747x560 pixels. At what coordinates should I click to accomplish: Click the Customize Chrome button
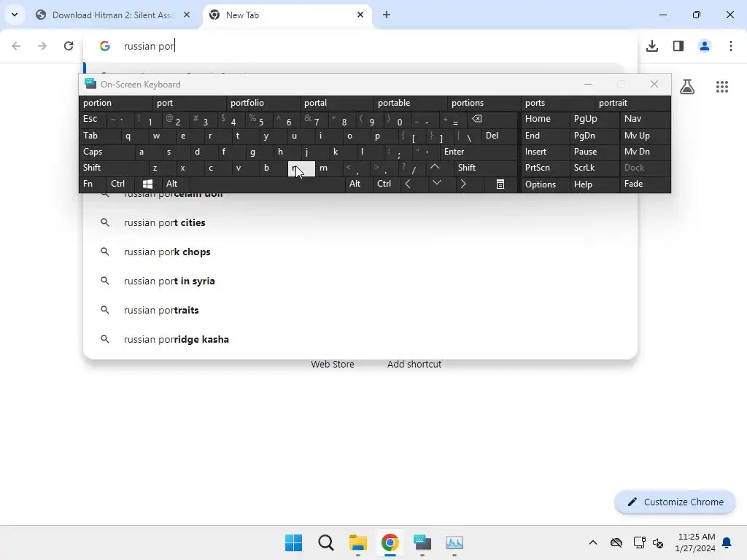675,502
